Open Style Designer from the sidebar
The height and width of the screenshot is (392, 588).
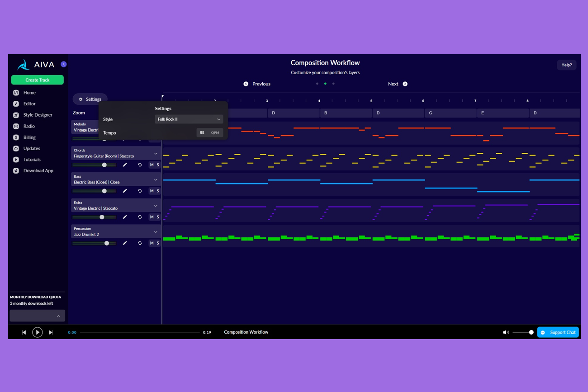38,115
